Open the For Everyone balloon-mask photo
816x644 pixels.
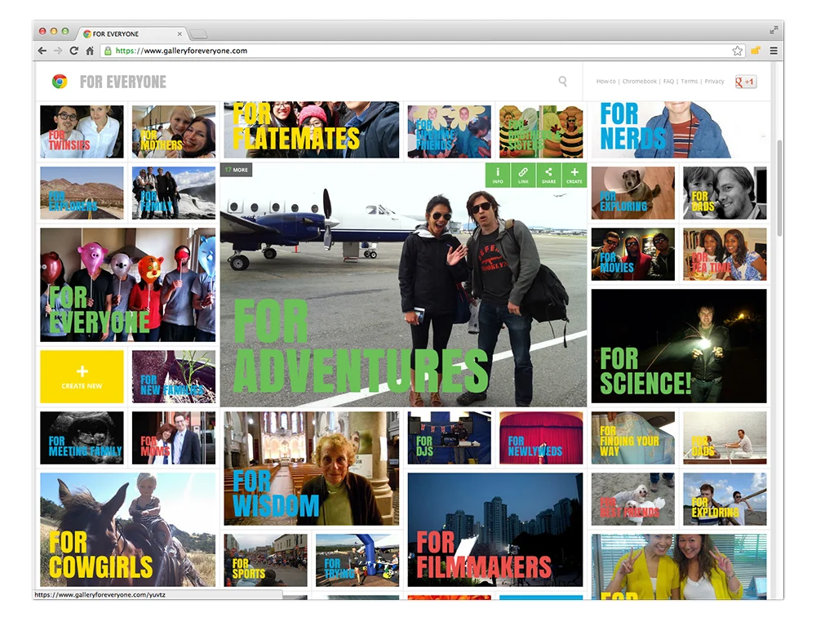click(x=127, y=285)
